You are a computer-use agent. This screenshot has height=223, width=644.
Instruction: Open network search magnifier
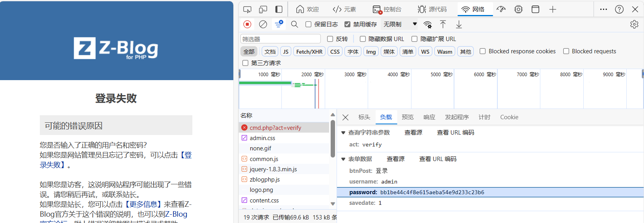294,24
